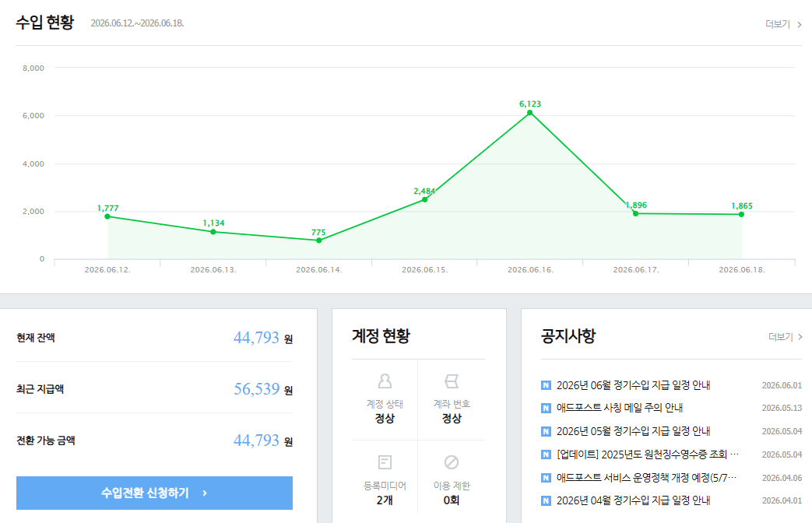Select chart data point 1,134 on 2026.06.13
Image resolution: width=812 pixels, height=523 pixels.
213,232
